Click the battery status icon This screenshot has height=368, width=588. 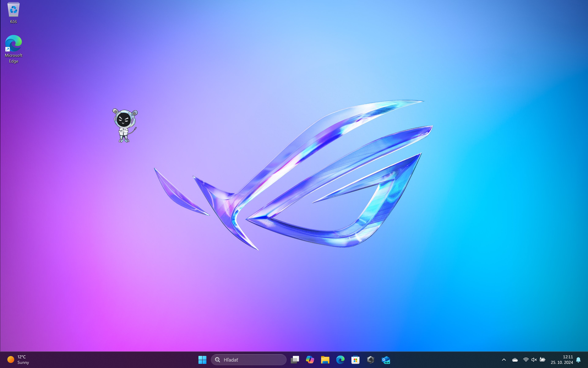(542, 359)
